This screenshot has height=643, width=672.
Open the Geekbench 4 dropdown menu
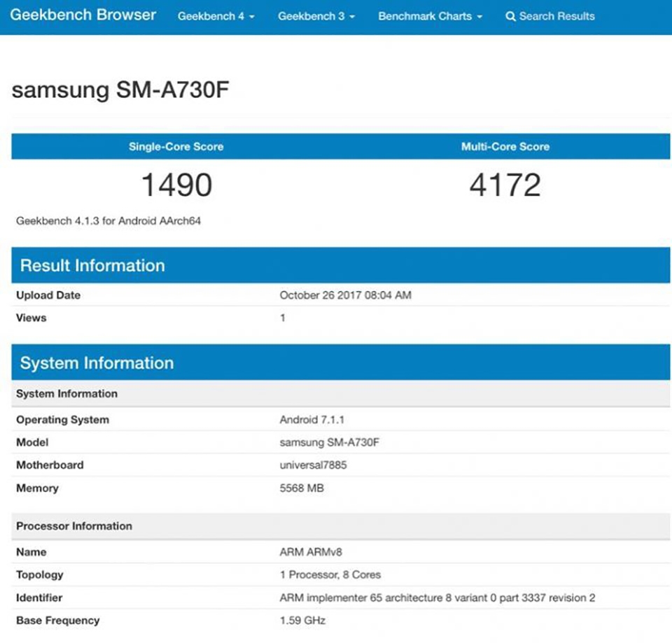216,16
